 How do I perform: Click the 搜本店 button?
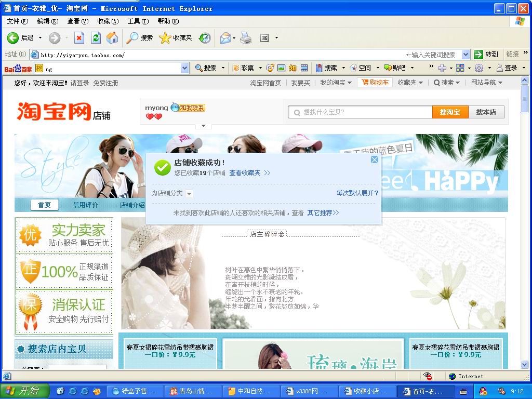486,112
